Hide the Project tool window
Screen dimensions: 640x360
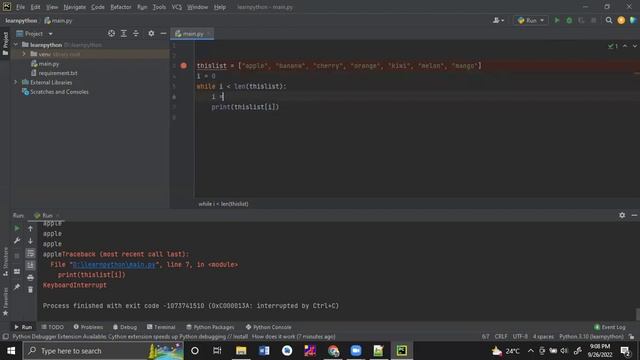(163, 33)
